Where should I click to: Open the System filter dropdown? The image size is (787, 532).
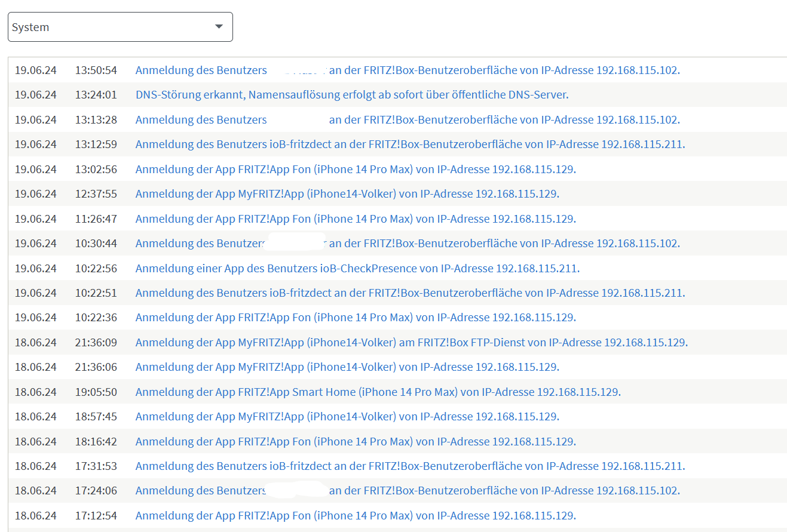click(120, 27)
